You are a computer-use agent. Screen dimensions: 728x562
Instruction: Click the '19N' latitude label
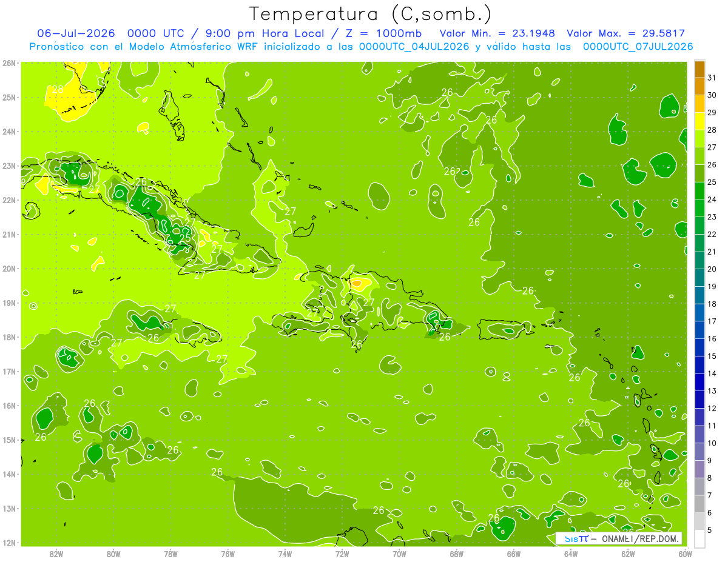pyautogui.click(x=9, y=303)
